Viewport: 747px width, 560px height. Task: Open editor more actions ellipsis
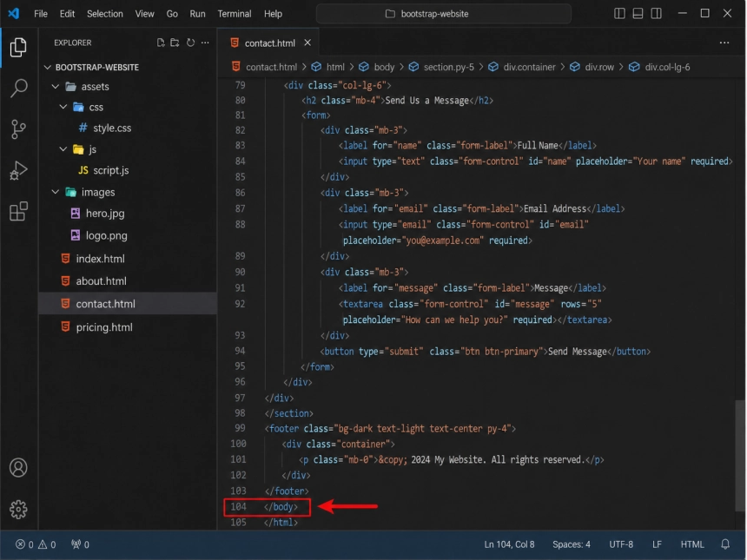point(724,43)
